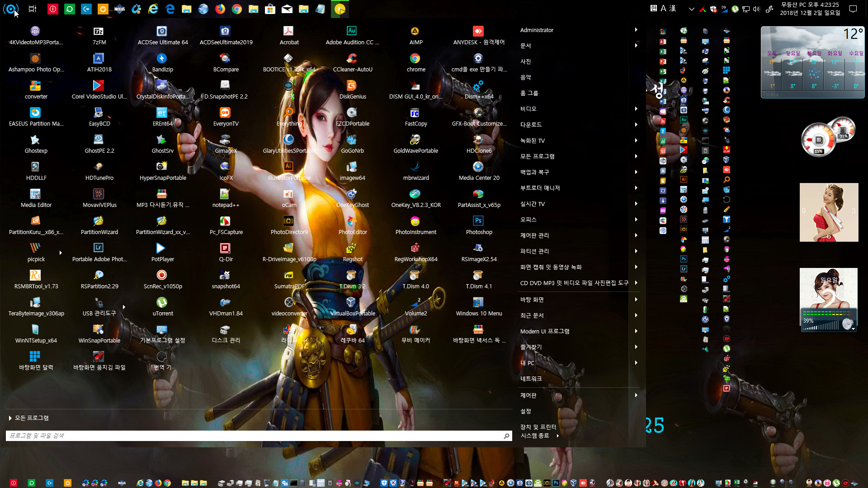Viewport: 868px width, 488px height.
Task: Open the 7zFM app icon
Action: click(x=99, y=35)
